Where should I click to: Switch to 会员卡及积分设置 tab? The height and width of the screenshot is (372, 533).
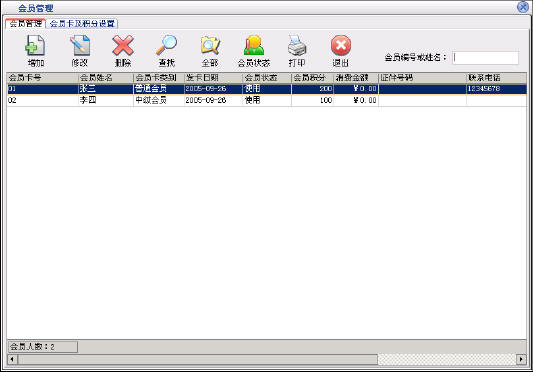coord(82,23)
